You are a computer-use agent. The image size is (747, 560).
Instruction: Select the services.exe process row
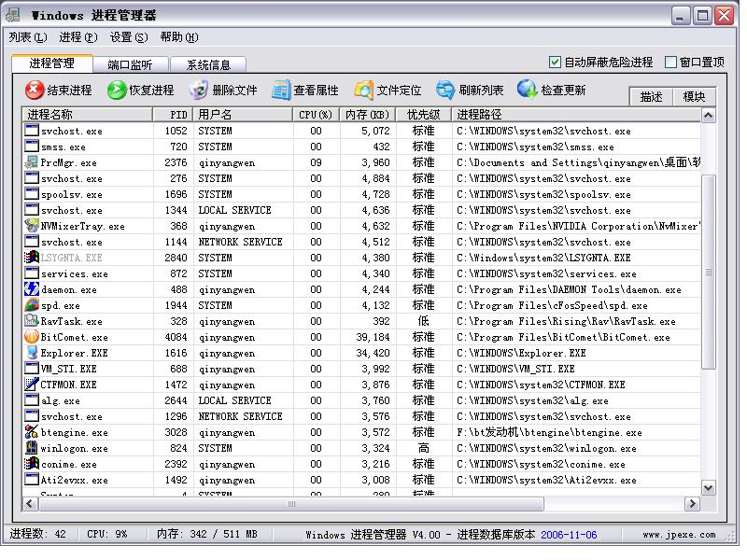pos(361,273)
